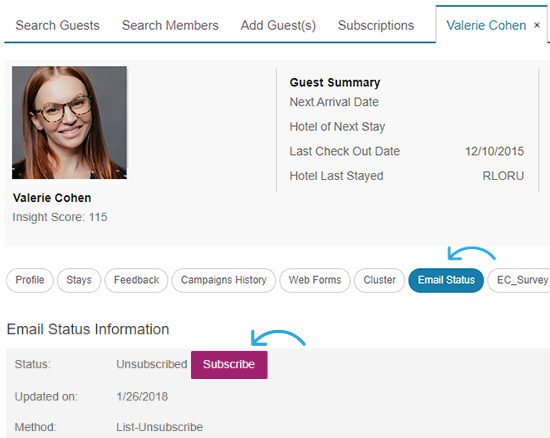Image resolution: width=550 pixels, height=438 pixels.
Task: Select the Cluster pill
Action: (x=379, y=280)
